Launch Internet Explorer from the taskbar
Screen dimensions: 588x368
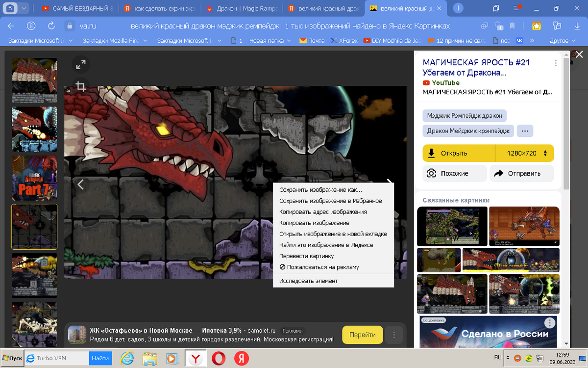point(127,359)
